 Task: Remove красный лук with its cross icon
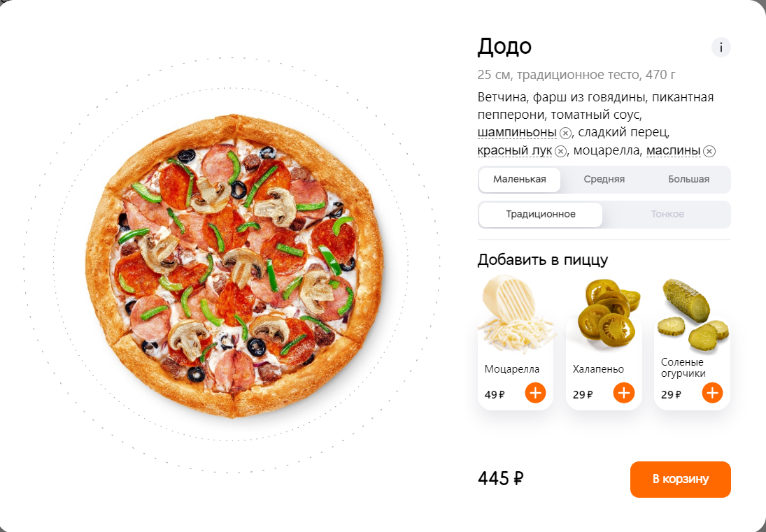click(560, 151)
